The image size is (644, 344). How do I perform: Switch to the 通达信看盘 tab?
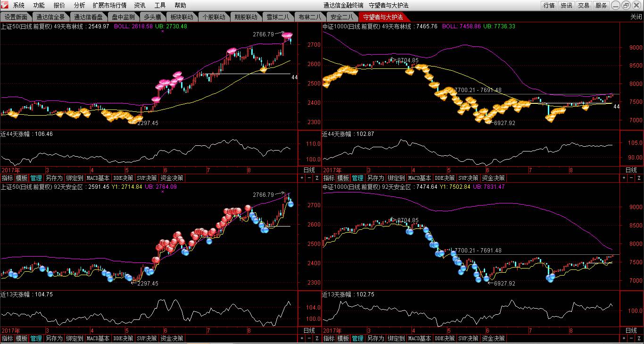pos(88,17)
